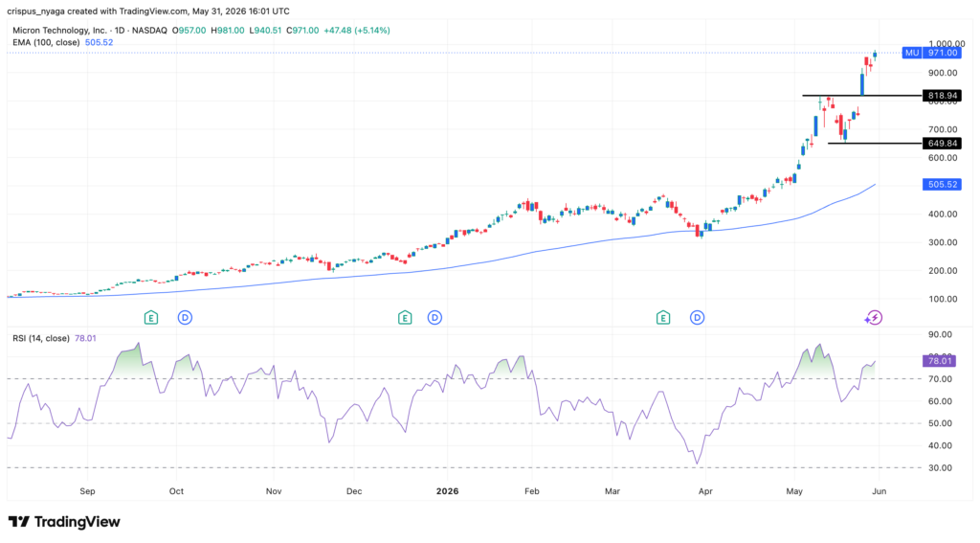
Task: Click the L940.51 low value
Action: tap(265, 30)
